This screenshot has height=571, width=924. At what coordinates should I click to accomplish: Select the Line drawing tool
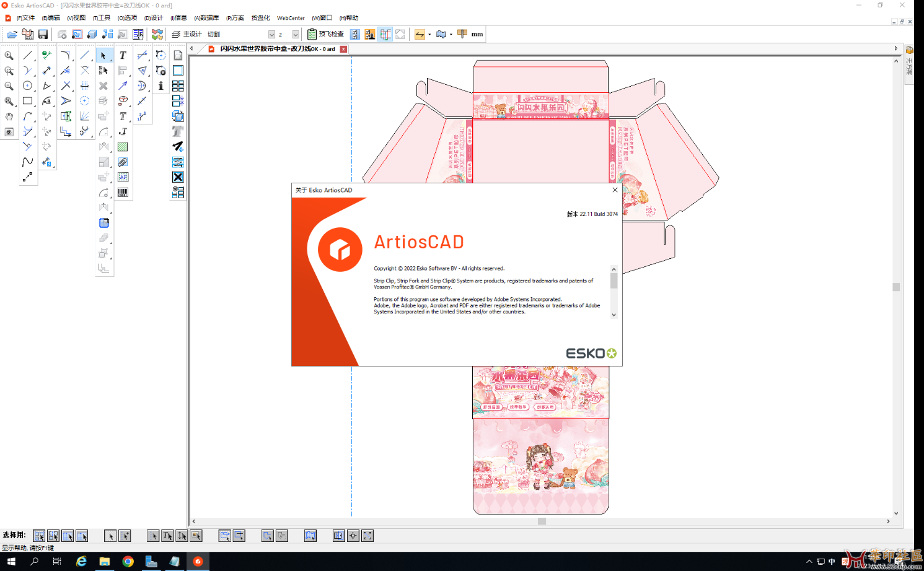pos(27,56)
